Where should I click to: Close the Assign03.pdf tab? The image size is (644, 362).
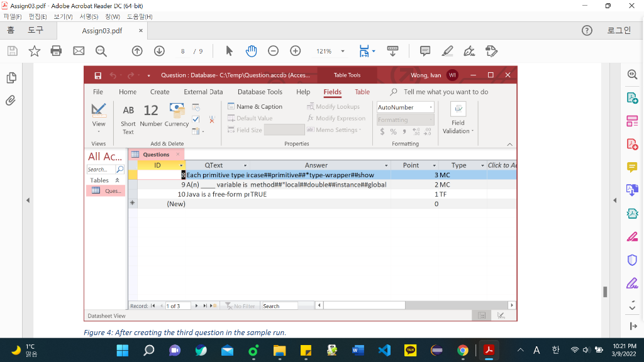(x=140, y=31)
